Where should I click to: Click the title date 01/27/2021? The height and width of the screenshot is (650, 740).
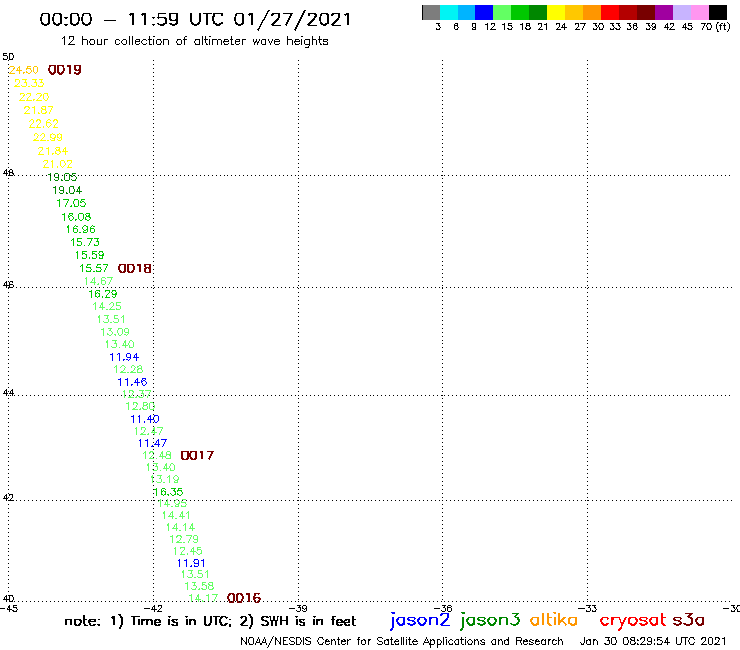point(293,20)
